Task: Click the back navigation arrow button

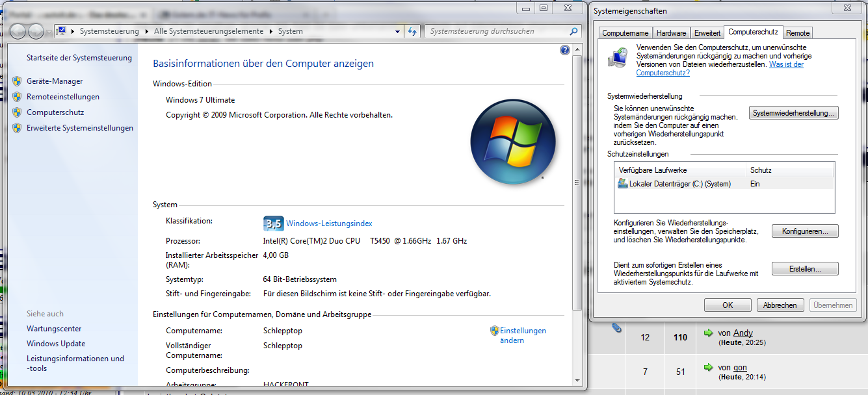Action: click(18, 31)
